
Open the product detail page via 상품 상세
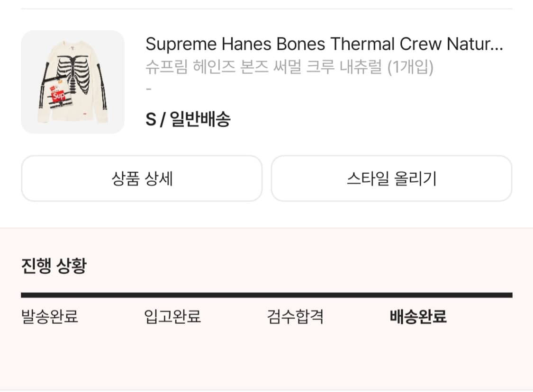tap(141, 178)
